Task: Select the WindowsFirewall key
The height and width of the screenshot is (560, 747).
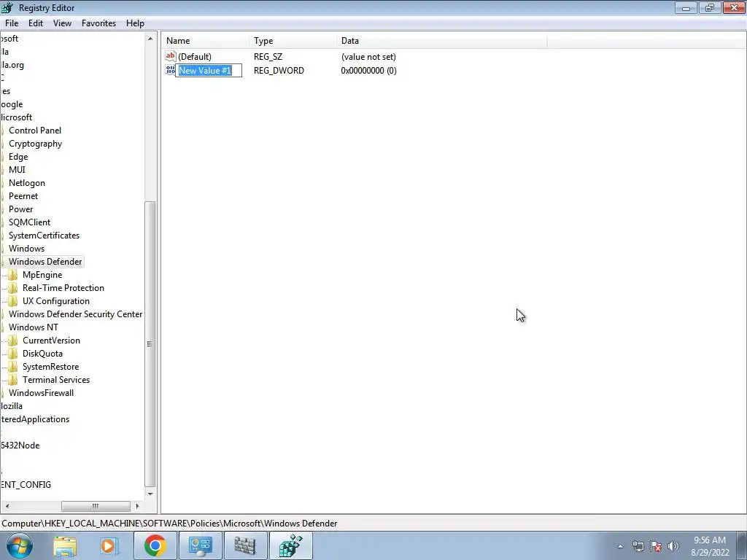Action: (x=41, y=393)
